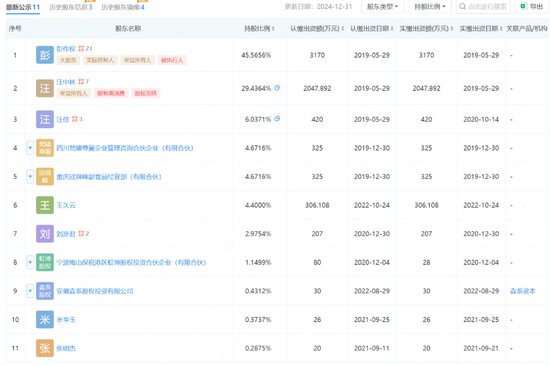Click the blue 米 avatar in row 10

point(45,320)
